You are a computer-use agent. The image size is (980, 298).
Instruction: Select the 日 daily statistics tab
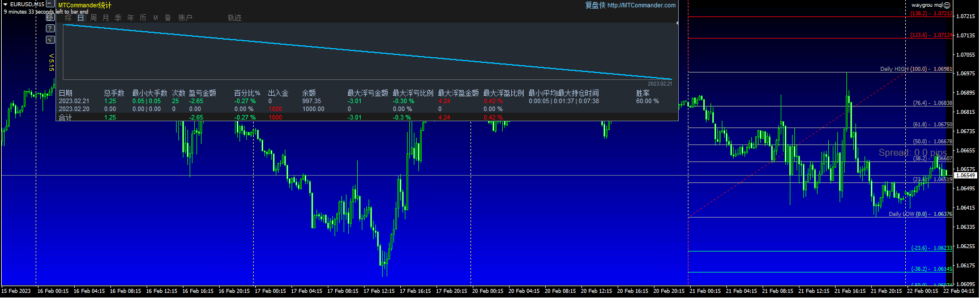pos(80,18)
